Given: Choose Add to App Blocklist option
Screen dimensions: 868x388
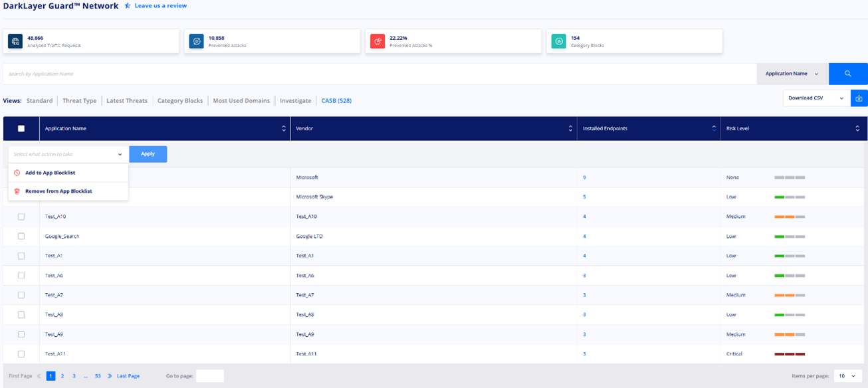Looking at the screenshot, I should coord(68,173).
